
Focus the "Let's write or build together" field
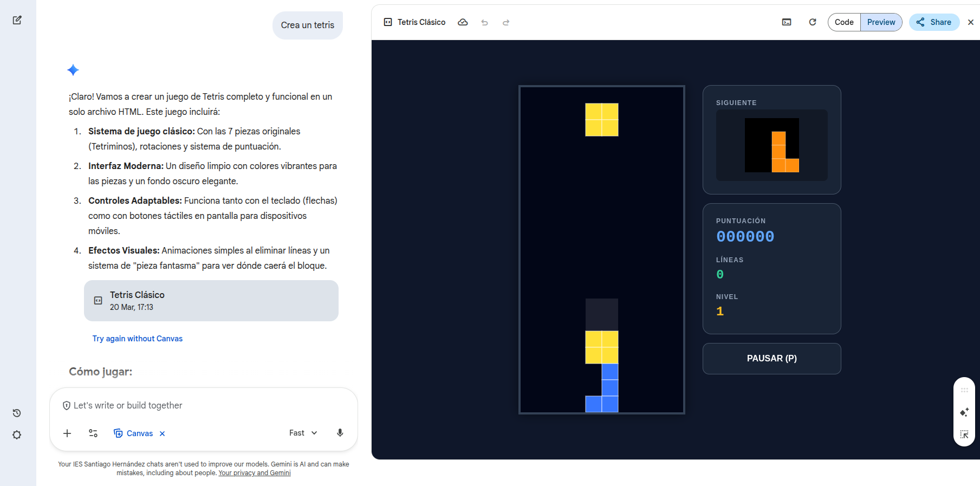(206, 405)
